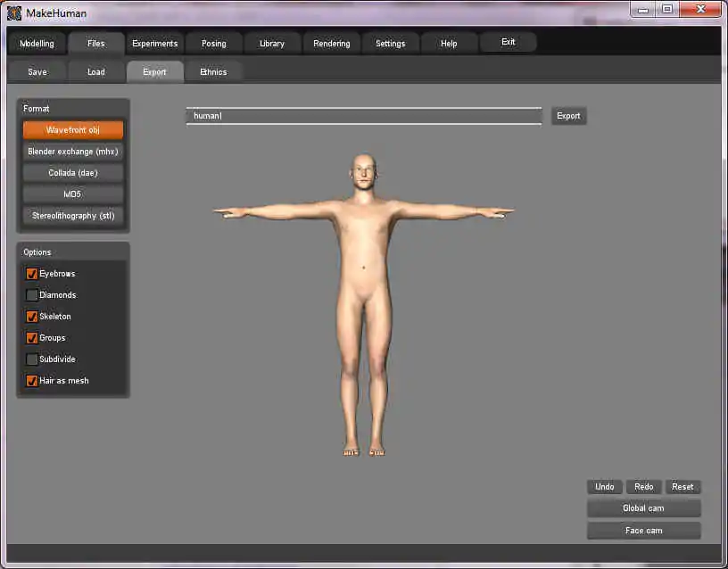
Task: Click the 3D human model's head
Action: [363, 170]
